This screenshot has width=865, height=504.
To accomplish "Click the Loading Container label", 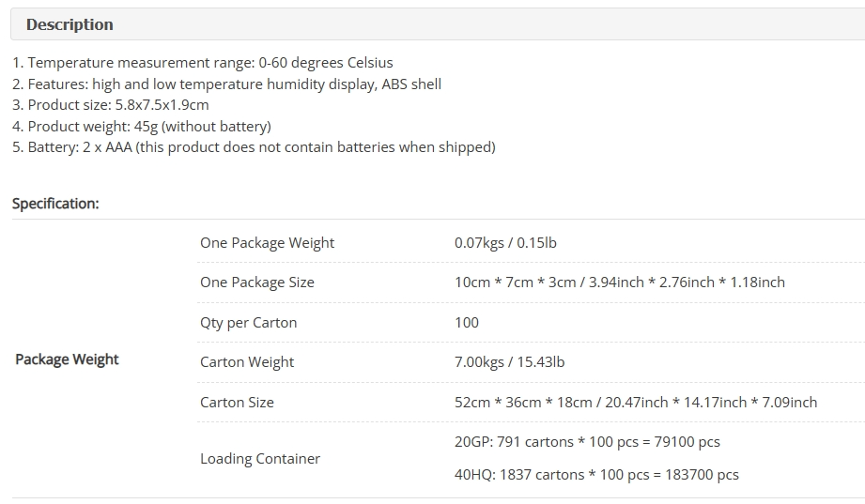I will click(x=260, y=459).
